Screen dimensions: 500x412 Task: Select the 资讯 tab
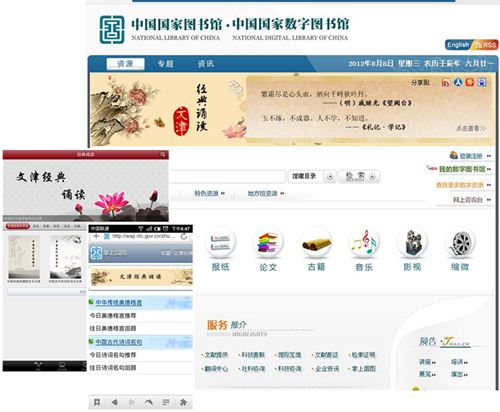pyautogui.click(x=206, y=64)
